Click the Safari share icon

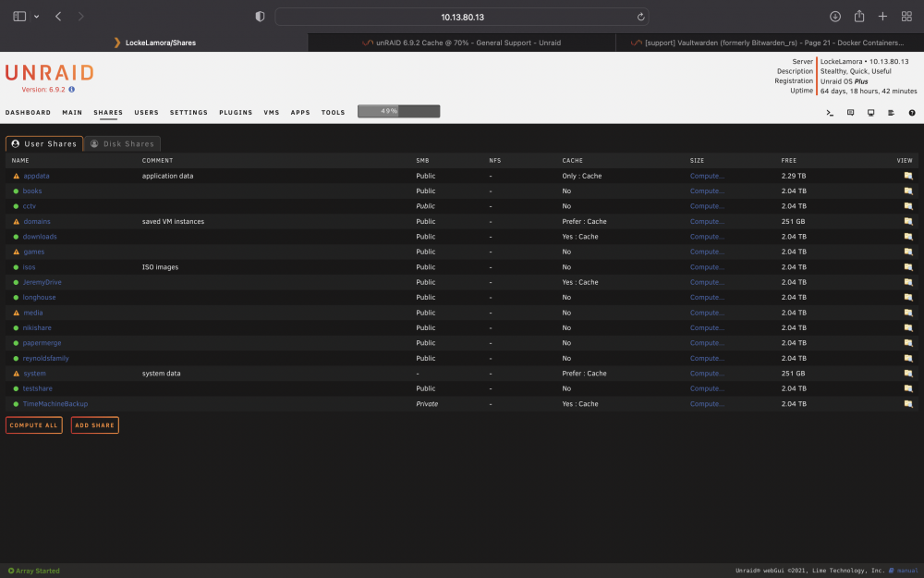(859, 17)
